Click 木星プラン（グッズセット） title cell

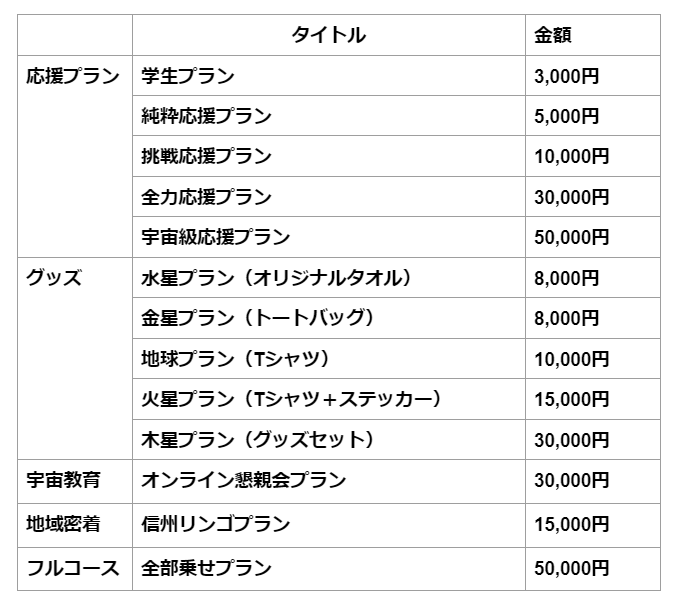(258, 439)
